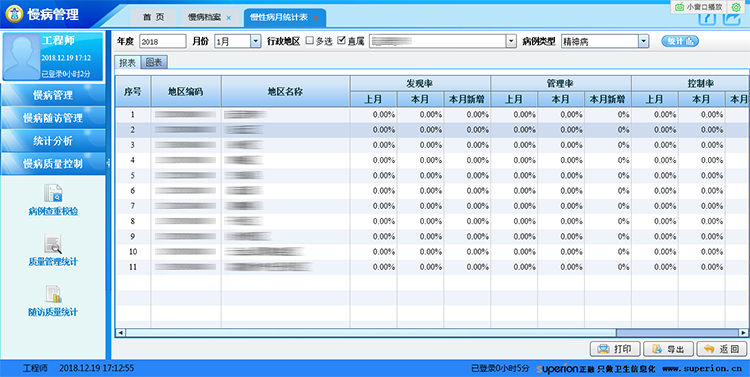Click the 月份 combo box showing 1月
Viewport: 750px width, 377px height.
point(237,42)
